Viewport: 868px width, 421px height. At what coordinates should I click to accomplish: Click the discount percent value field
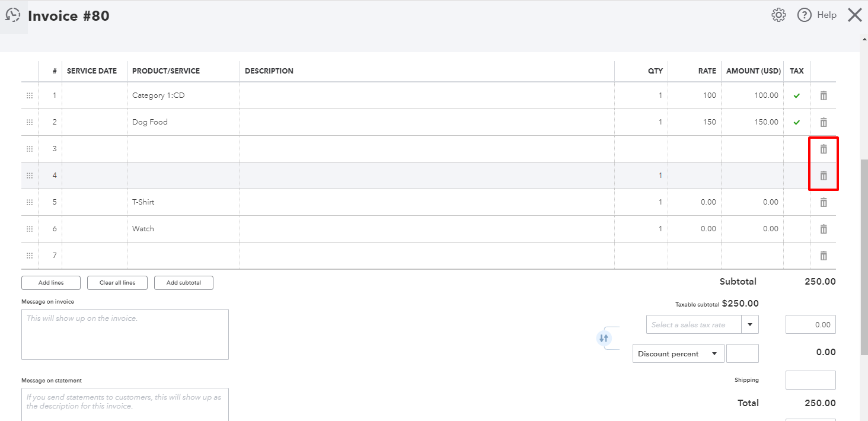tap(742, 354)
